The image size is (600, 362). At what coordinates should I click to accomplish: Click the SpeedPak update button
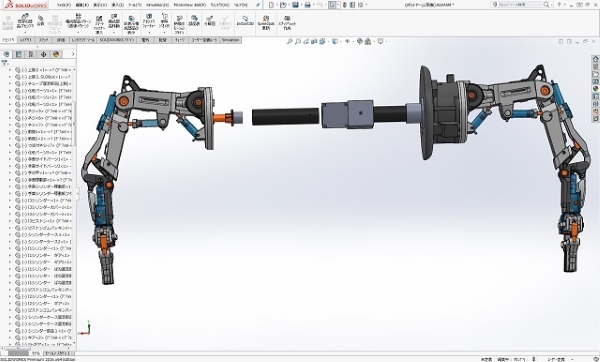click(266, 23)
